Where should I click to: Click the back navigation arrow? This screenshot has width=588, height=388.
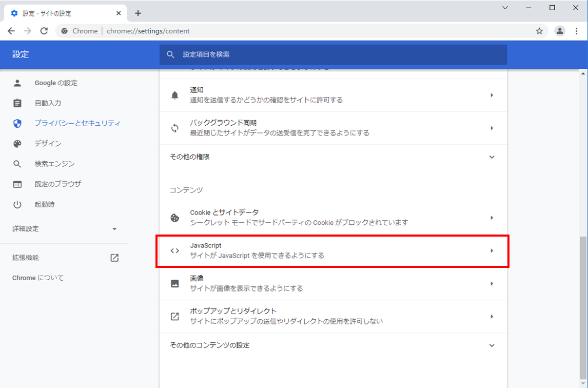pyautogui.click(x=11, y=31)
